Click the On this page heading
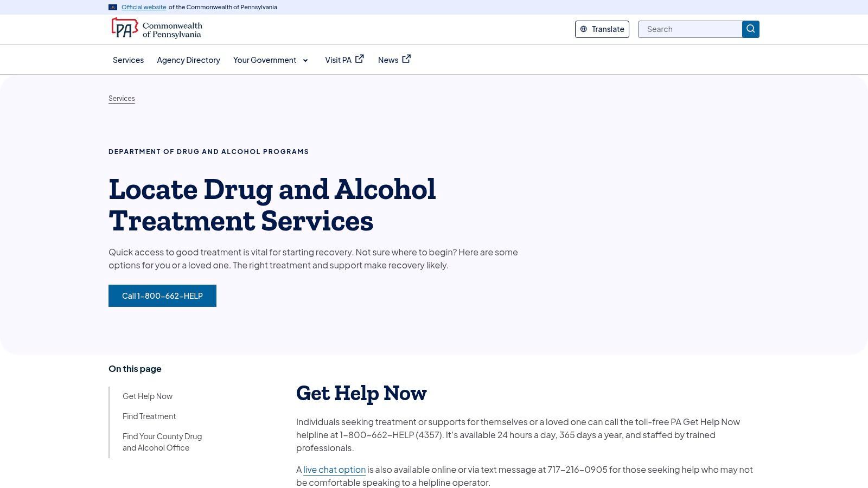The width and height of the screenshot is (868, 488). coord(135,369)
